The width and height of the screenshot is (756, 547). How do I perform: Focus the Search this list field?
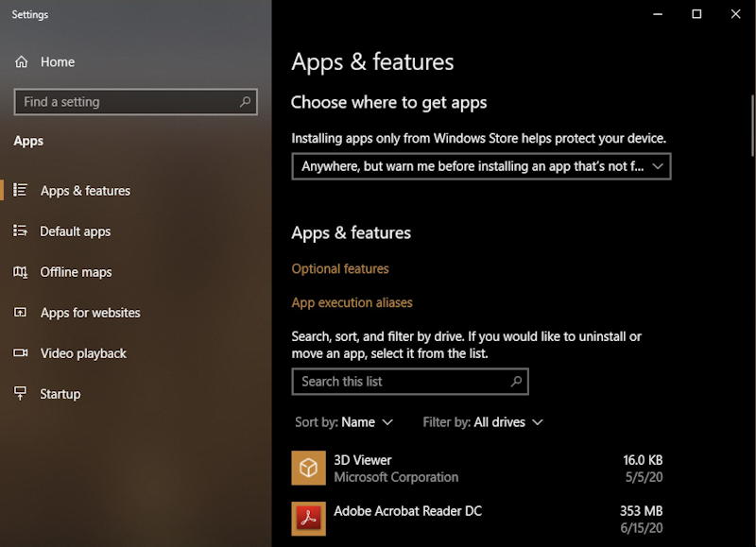click(x=410, y=382)
